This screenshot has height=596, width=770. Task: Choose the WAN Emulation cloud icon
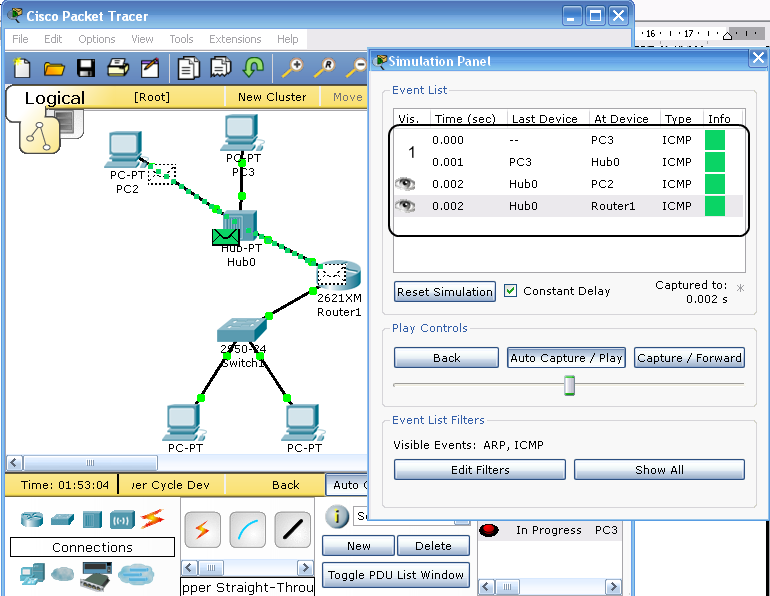pos(63,573)
